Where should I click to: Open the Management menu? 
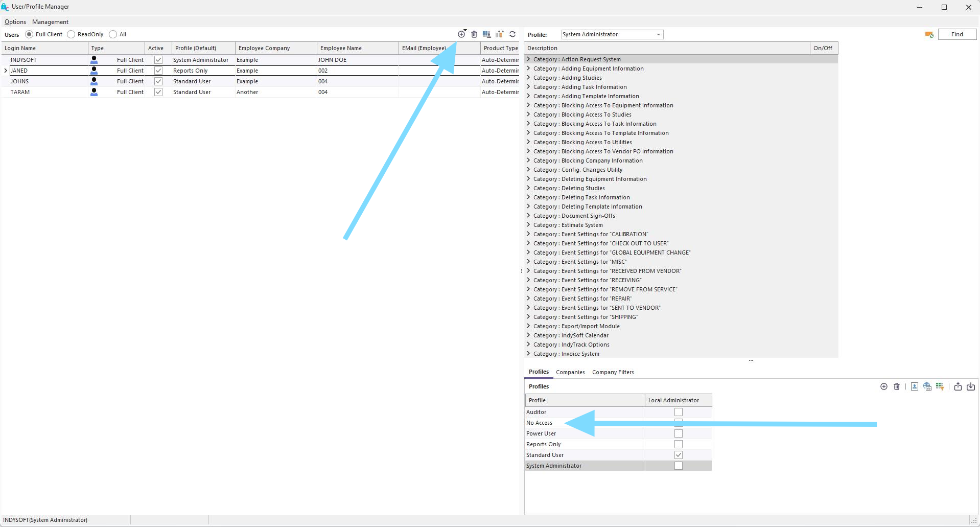[50, 22]
